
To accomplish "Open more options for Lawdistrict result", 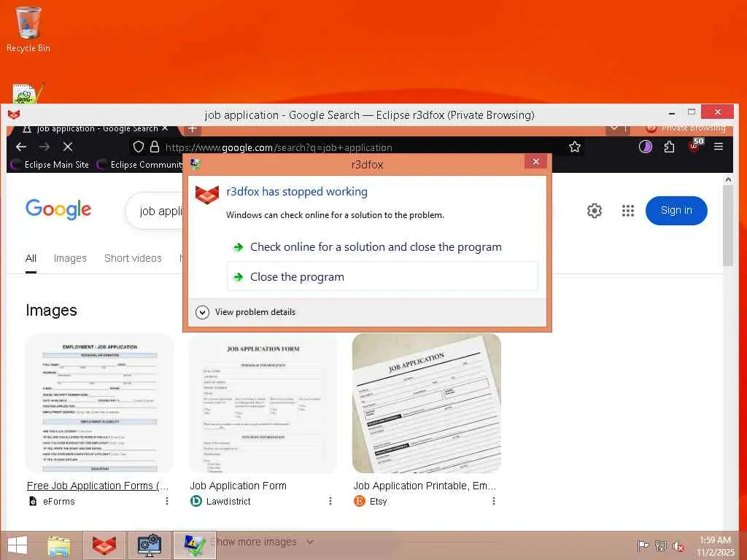I will click(330, 501).
